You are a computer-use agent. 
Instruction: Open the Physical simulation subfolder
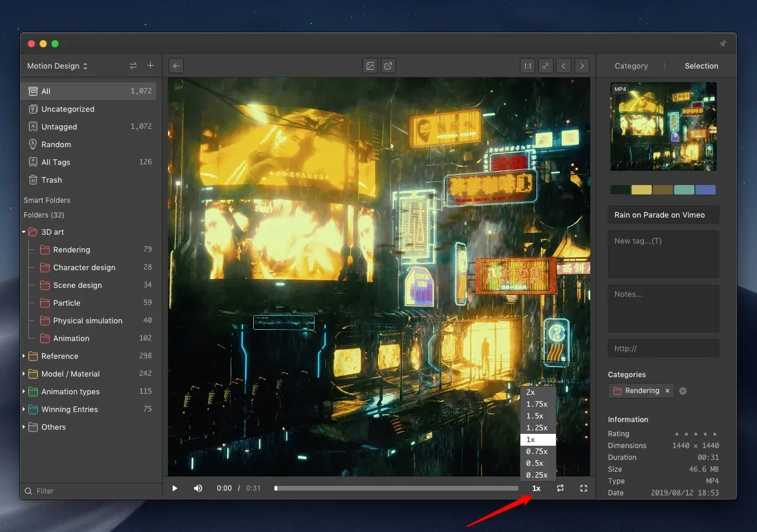(x=89, y=320)
